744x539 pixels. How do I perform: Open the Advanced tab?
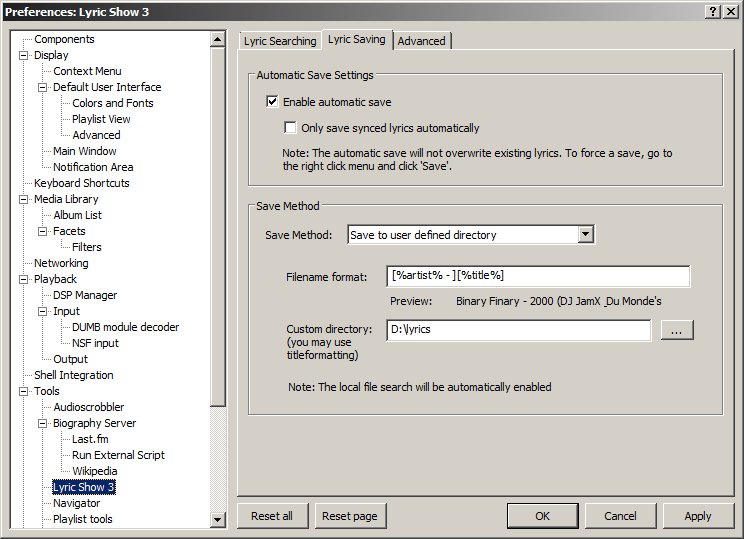(422, 41)
